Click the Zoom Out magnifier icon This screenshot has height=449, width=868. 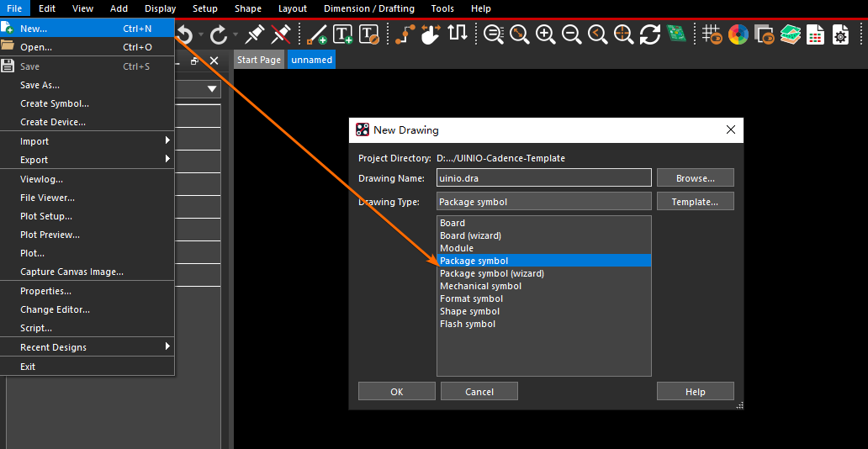(x=572, y=34)
